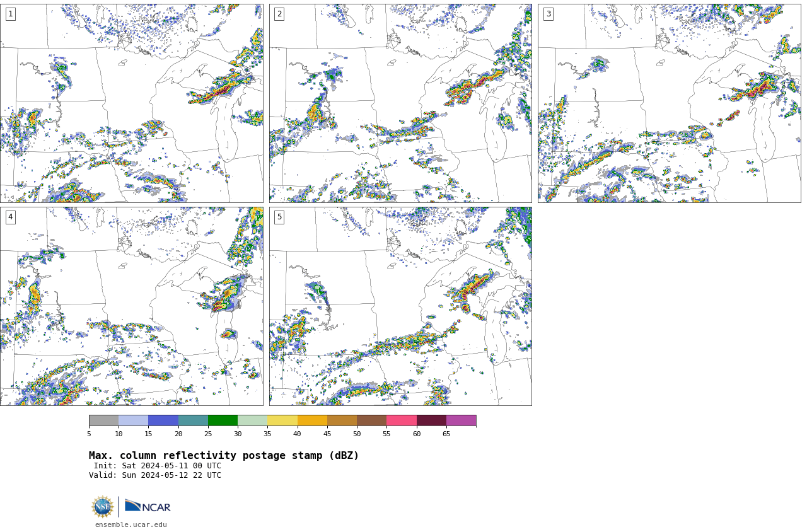Click the 'Init: Sat 2024-05-11 00 UTC' text

[158, 466]
